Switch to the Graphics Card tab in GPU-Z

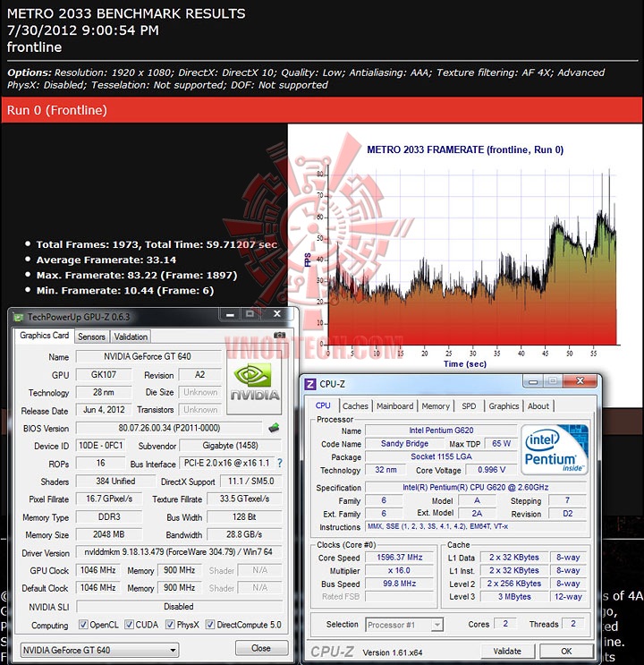coord(44,336)
